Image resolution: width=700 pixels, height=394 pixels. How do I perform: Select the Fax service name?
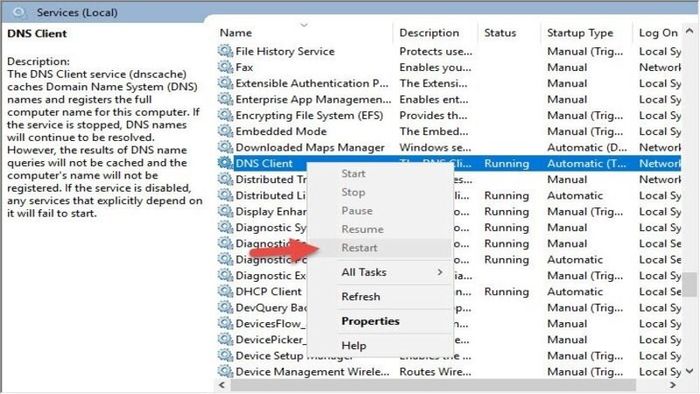click(x=244, y=67)
